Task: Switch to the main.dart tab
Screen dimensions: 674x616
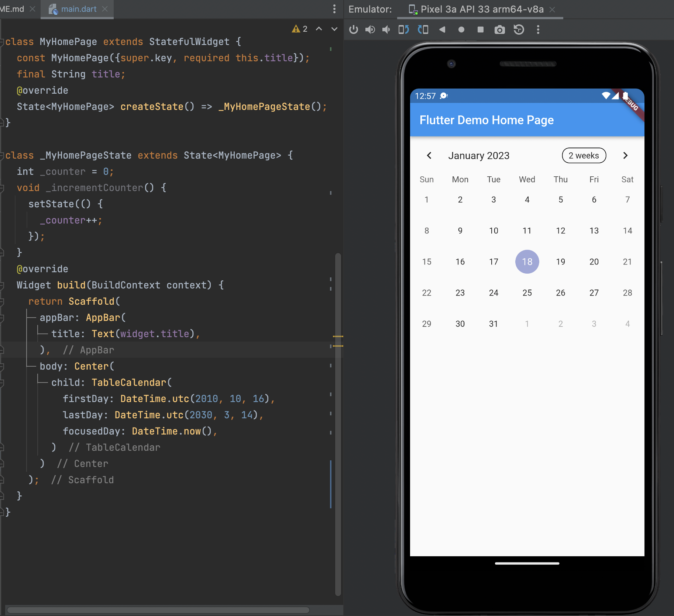Action: point(77,9)
